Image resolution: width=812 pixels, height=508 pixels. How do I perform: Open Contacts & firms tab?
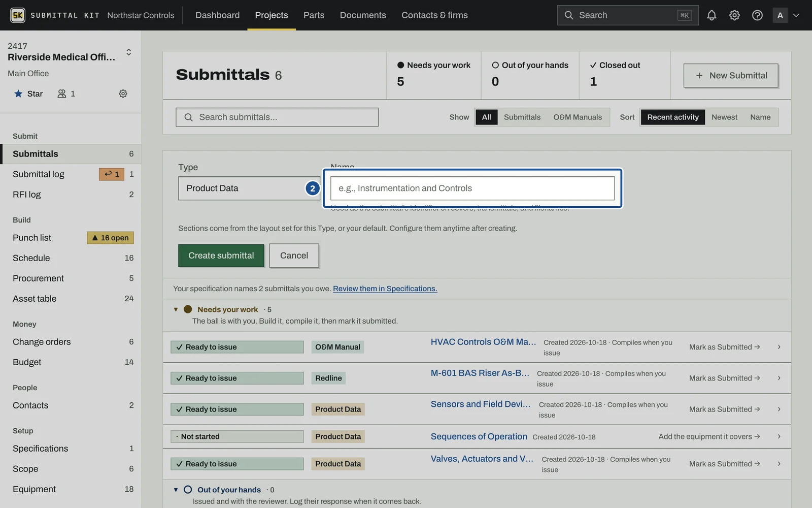(x=434, y=15)
